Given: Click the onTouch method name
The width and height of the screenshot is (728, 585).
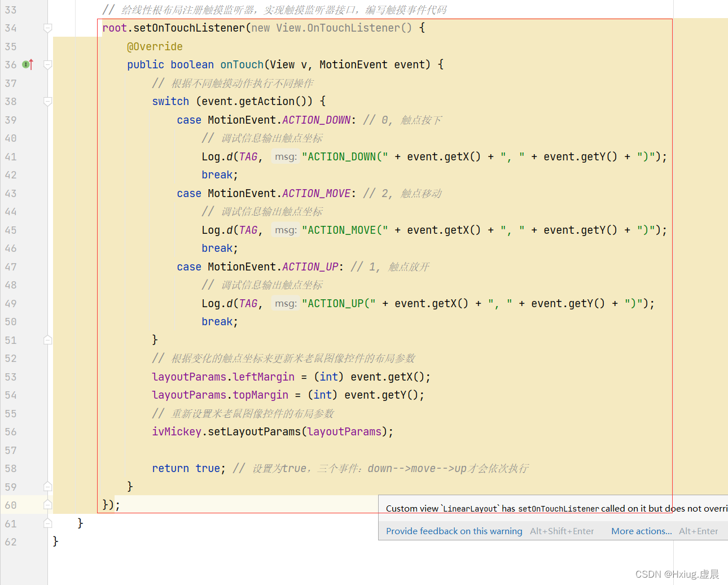Looking at the screenshot, I should pos(242,65).
